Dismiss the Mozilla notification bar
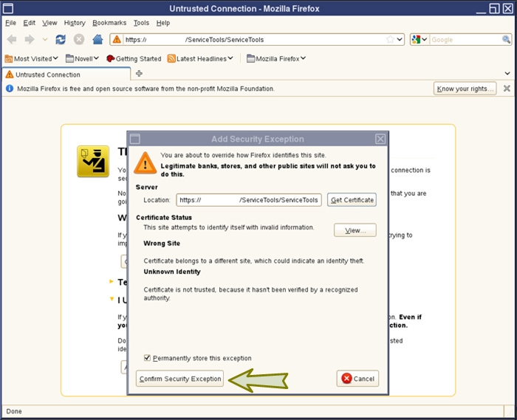Screen dimensions: 517x420 click(x=507, y=89)
